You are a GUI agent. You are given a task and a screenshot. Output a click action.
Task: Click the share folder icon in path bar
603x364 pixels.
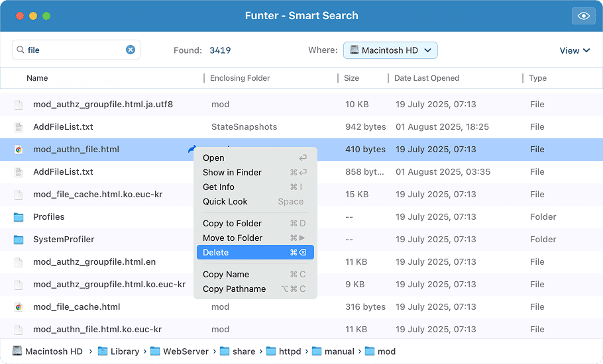pos(225,351)
